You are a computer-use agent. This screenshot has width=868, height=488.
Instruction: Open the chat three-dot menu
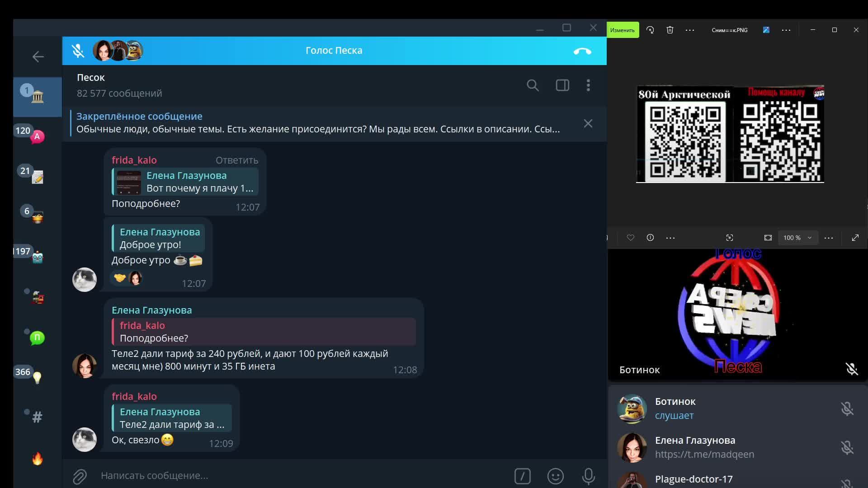(x=588, y=85)
